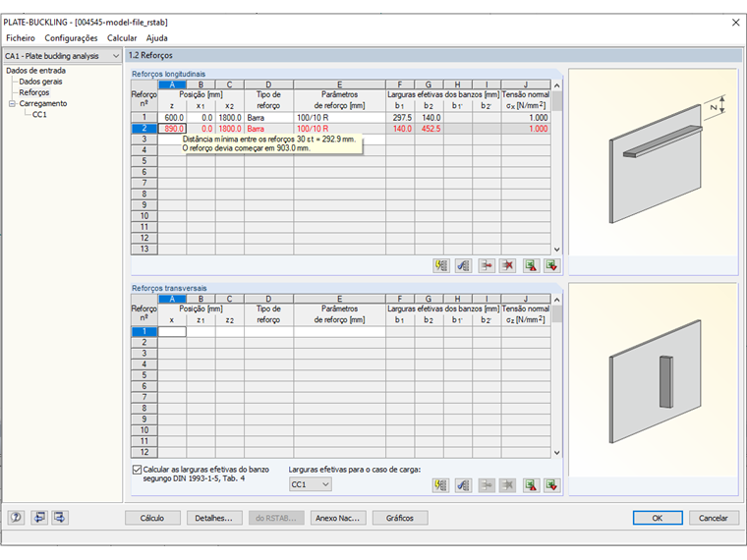This screenshot has height=560, width=747.
Task: Click the black 100/10 R parameters cell in row 1
Action: (x=340, y=118)
